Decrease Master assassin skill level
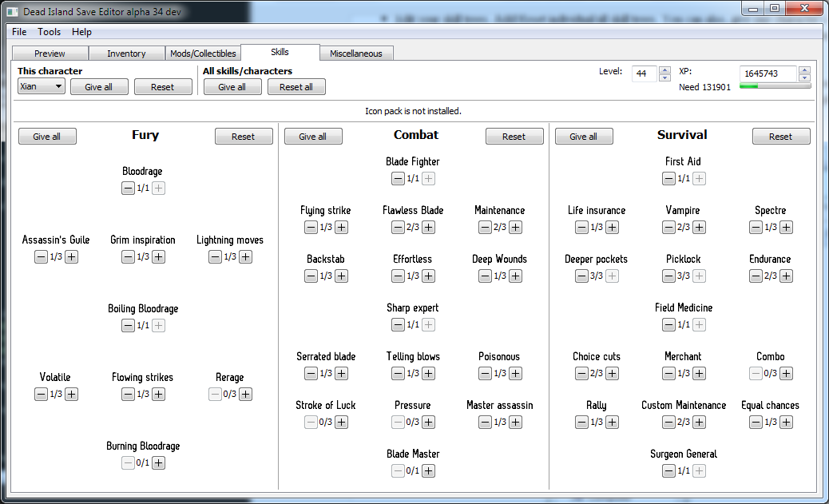The height and width of the screenshot is (504, 829). pos(485,422)
